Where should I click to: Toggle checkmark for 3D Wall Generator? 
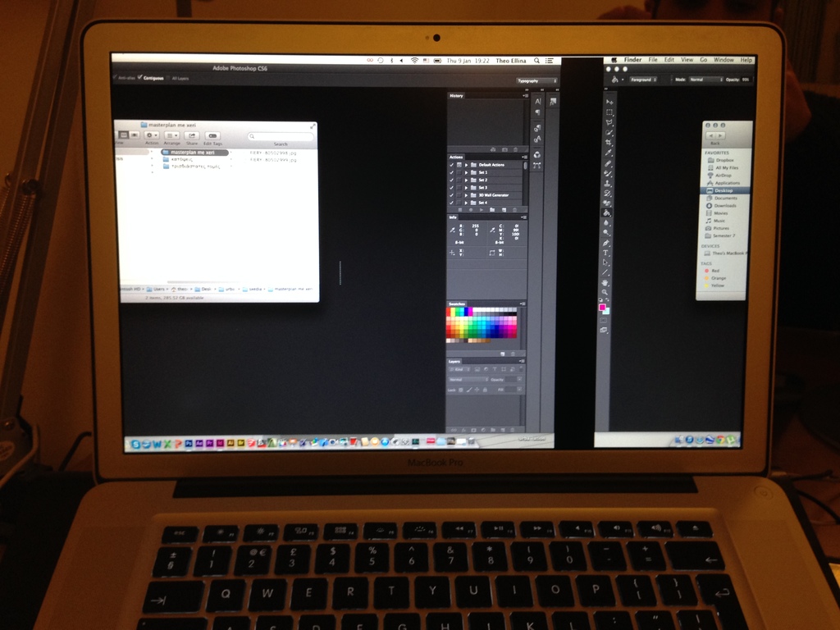(452, 195)
